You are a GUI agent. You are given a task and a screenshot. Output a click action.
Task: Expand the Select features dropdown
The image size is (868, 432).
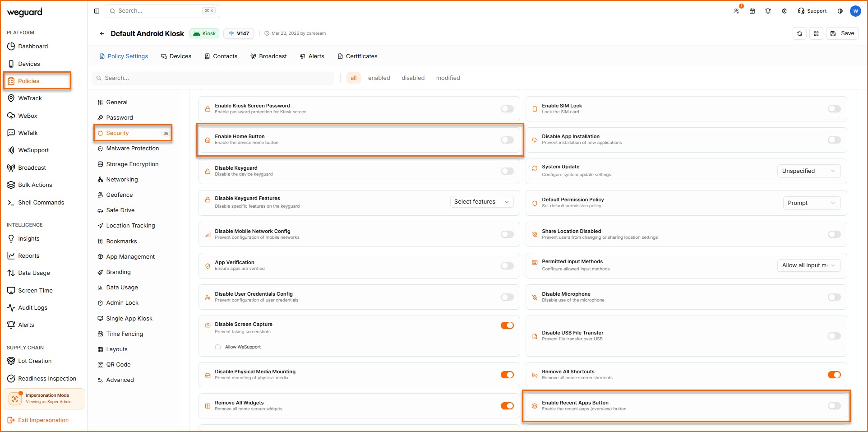click(481, 202)
